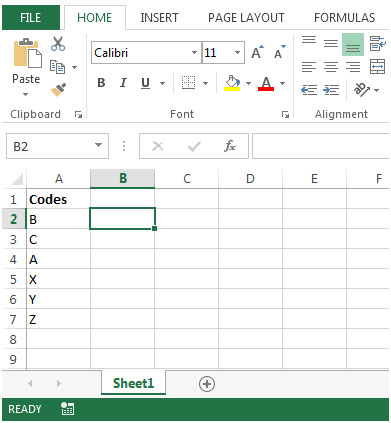Image resolution: width=391 pixels, height=423 pixels.
Task: Align text left
Action: click(x=309, y=67)
